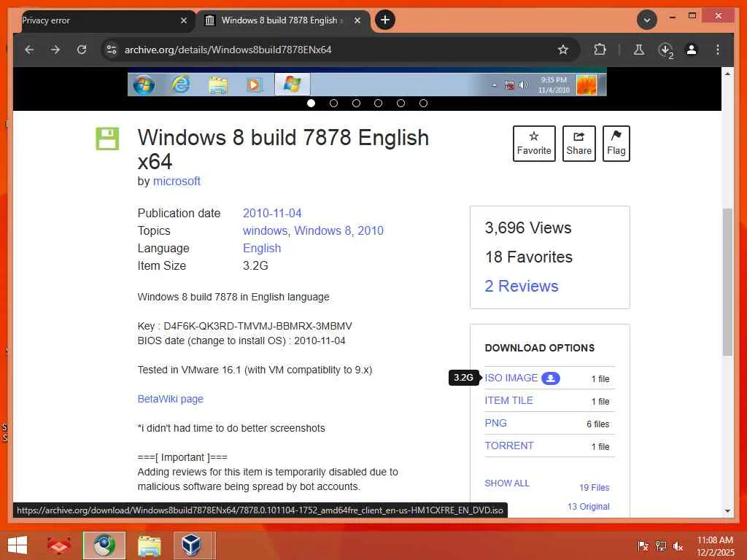747x560 pixels.
Task: Expand the tab search dropdown
Action: pyautogui.click(x=647, y=20)
